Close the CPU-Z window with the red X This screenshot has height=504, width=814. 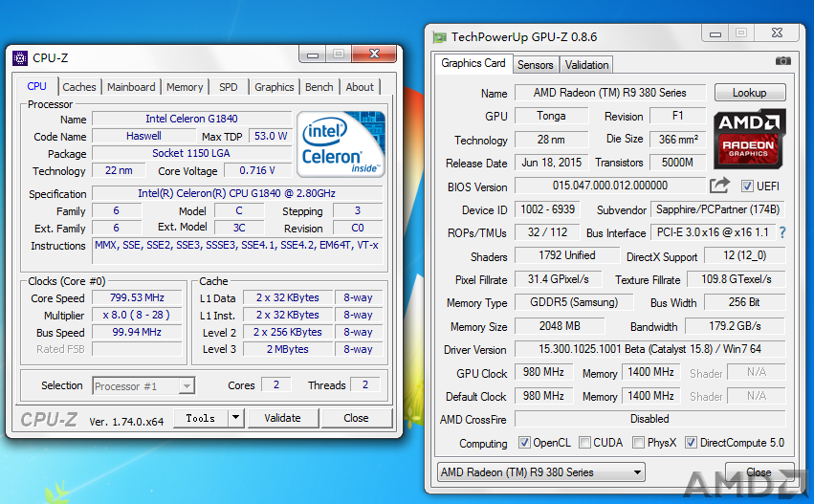click(374, 54)
